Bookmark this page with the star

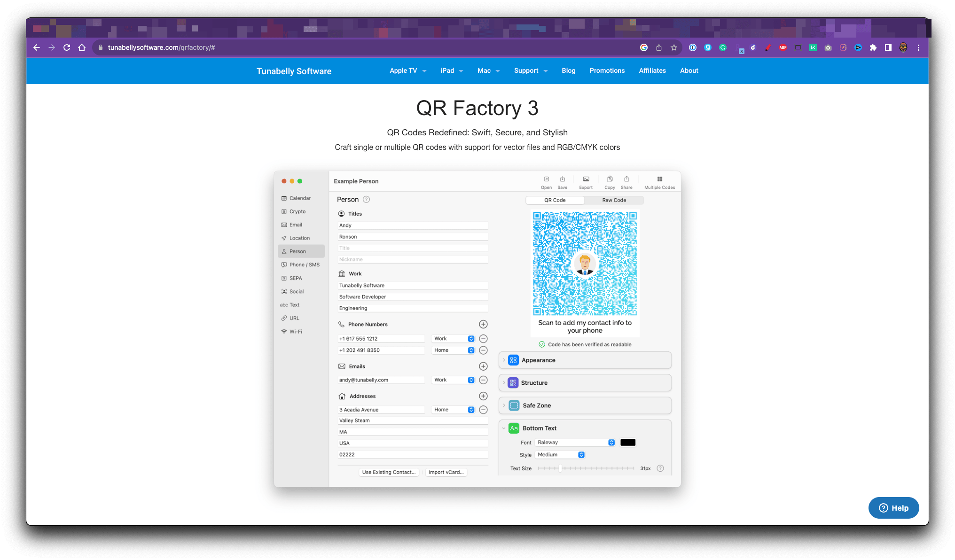point(674,47)
